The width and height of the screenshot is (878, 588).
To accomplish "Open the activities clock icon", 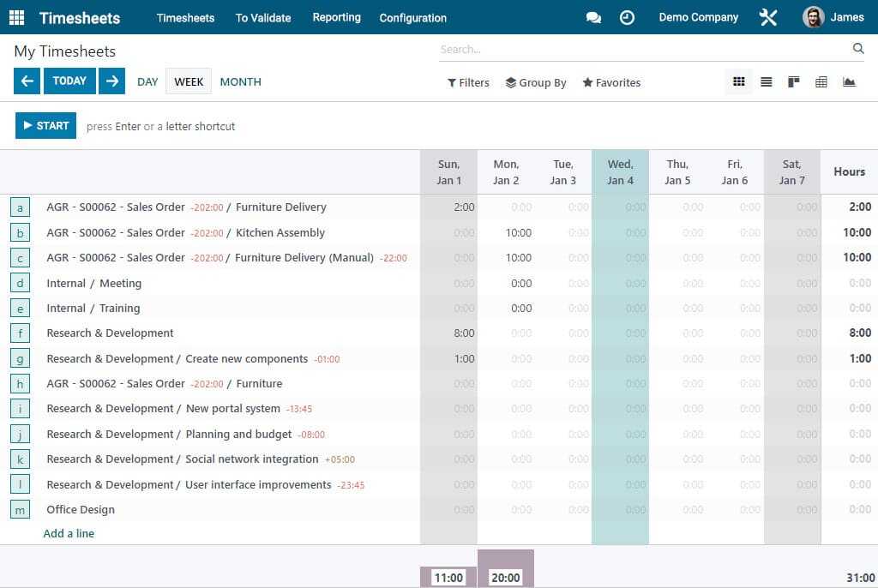I will tap(627, 17).
